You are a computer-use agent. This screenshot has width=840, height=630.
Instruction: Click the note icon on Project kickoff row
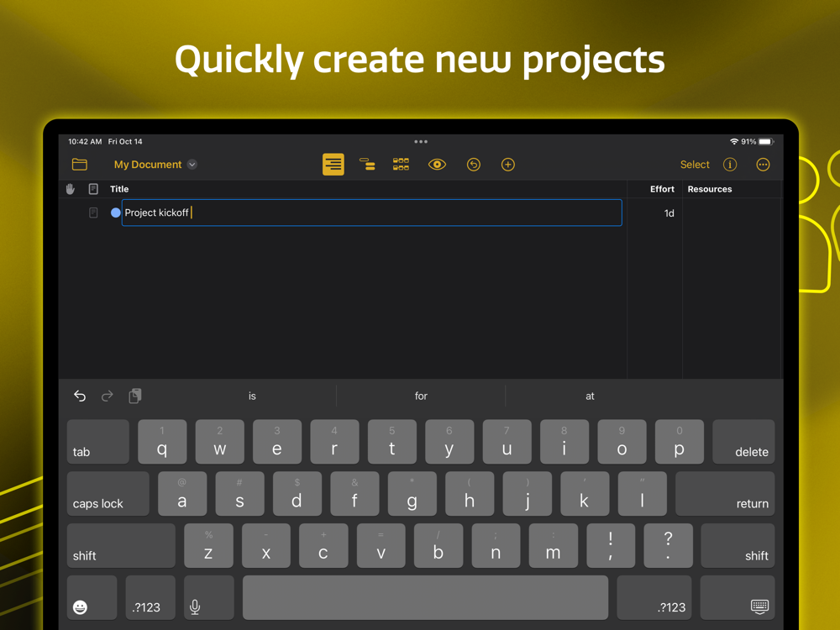click(x=93, y=213)
